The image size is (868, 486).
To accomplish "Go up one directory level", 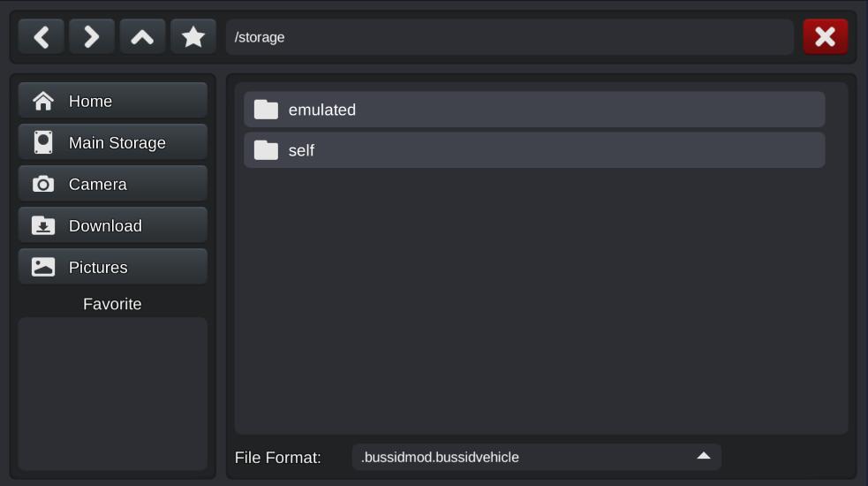I will 142,37.
